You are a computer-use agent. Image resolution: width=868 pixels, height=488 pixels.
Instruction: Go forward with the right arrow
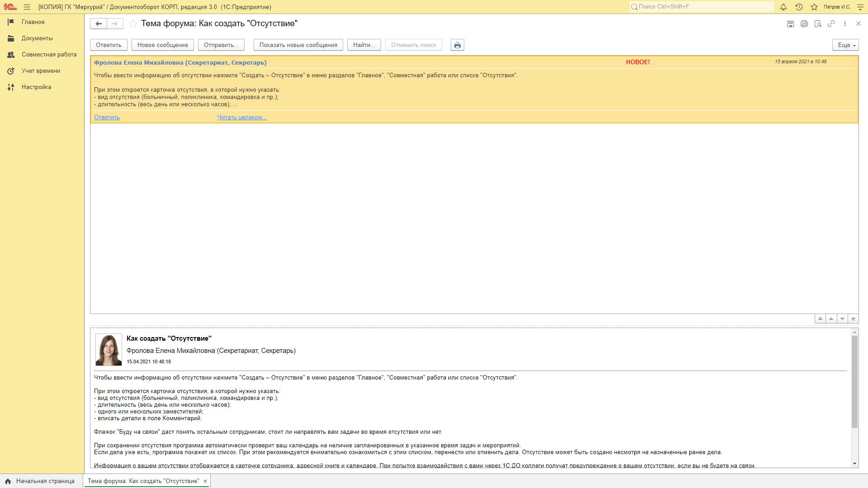pos(115,23)
